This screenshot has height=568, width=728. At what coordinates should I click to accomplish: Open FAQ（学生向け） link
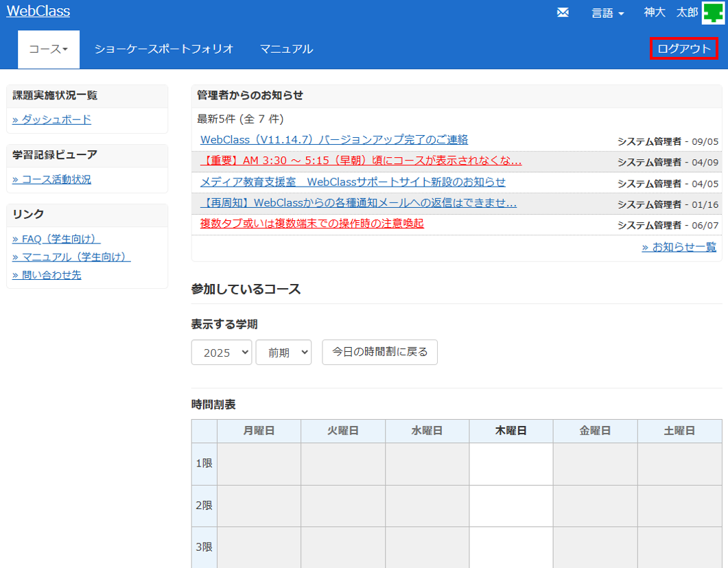pos(56,239)
